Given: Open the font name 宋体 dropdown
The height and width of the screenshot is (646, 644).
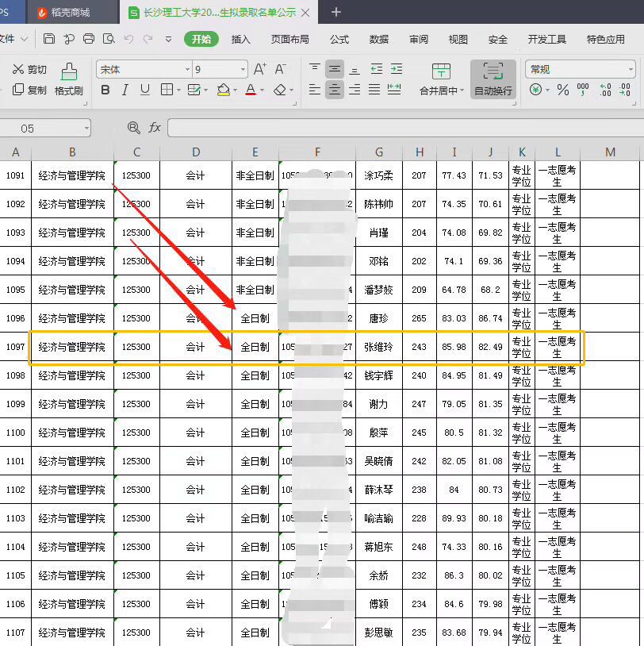Looking at the screenshot, I should point(187,69).
